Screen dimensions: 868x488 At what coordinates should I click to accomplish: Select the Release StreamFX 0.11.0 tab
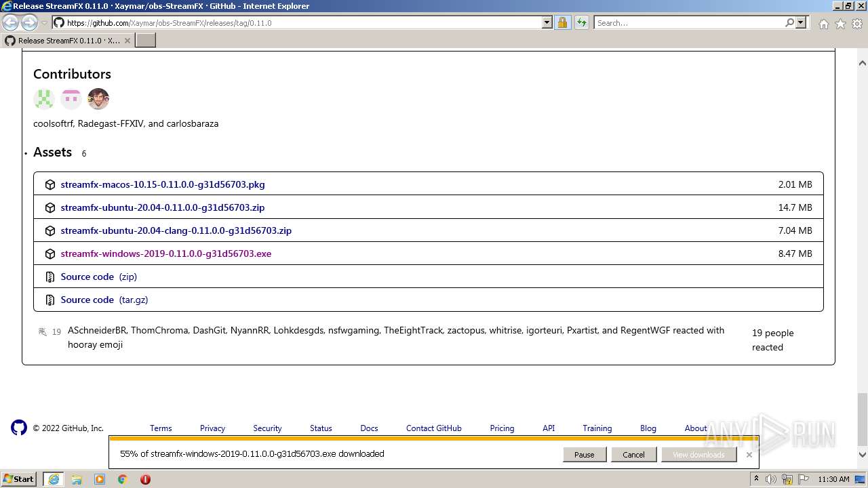pyautogui.click(x=68, y=41)
